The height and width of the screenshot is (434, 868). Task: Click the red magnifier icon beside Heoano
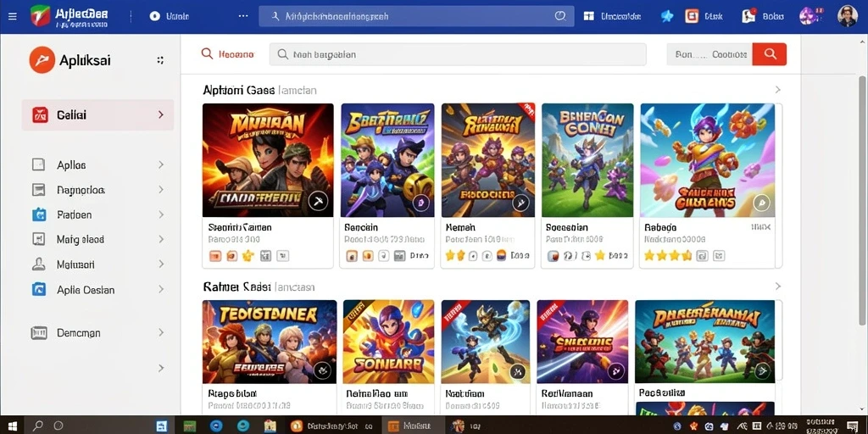pyautogui.click(x=207, y=53)
